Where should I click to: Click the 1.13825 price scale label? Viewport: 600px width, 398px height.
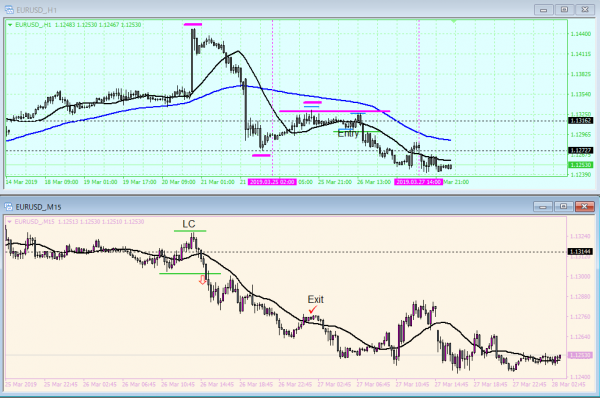pyautogui.click(x=580, y=74)
